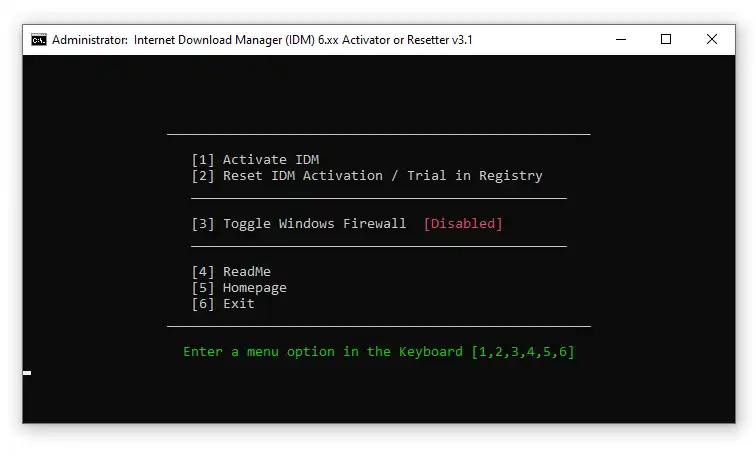This screenshot has width=756, height=455.
Task: Maximize the IDM Activator console window
Action: coord(666,40)
